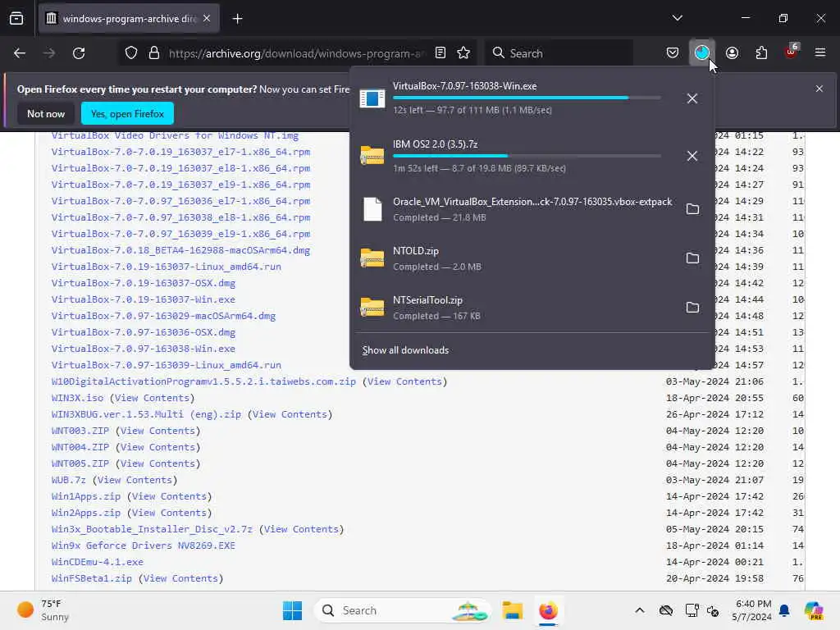
Task: Dismiss the Firefox startup notification bar
Action: coord(819,89)
